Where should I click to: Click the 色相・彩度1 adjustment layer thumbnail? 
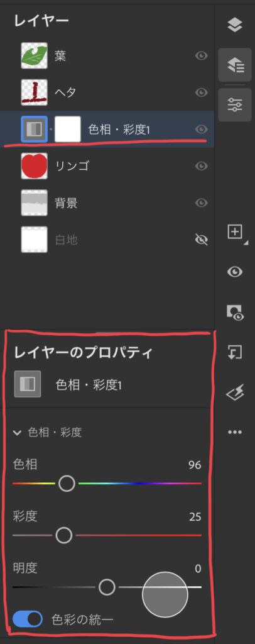[x=35, y=130]
